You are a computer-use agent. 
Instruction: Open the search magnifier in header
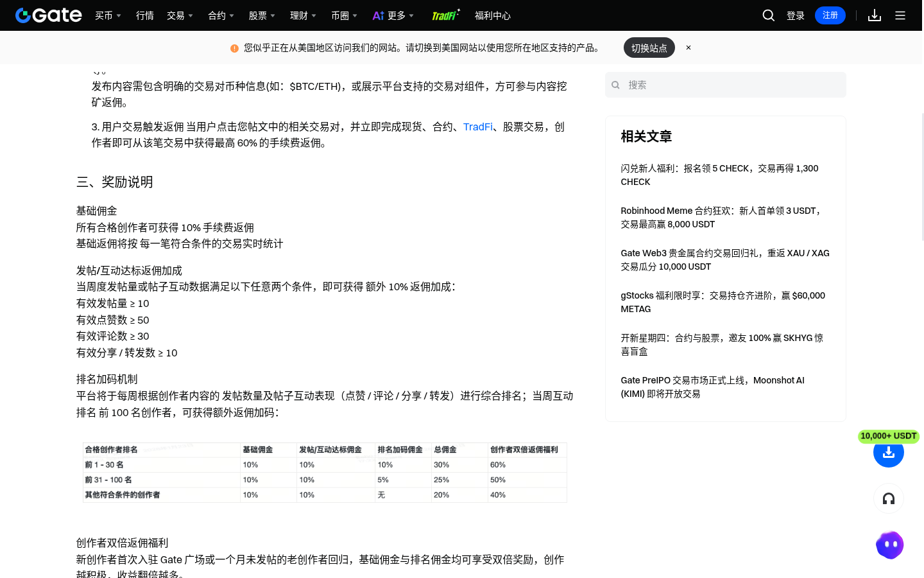pyautogui.click(x=768, y=15)
